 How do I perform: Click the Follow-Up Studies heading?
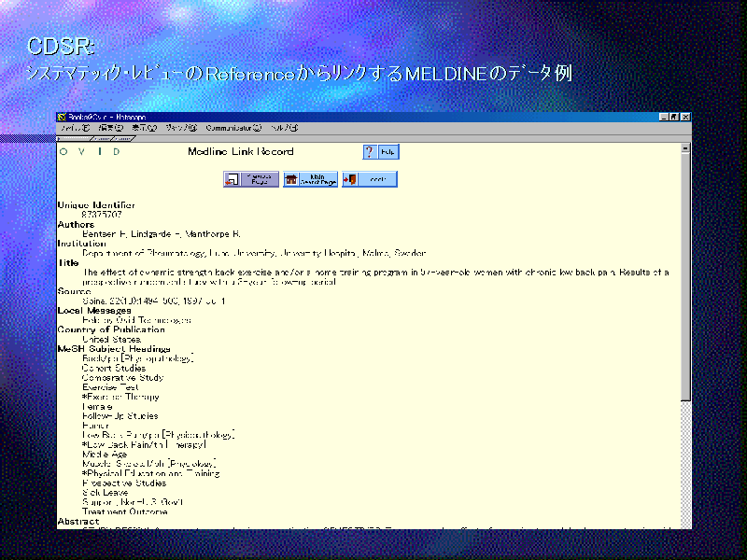pyautogui.click(x=120, y=415)
